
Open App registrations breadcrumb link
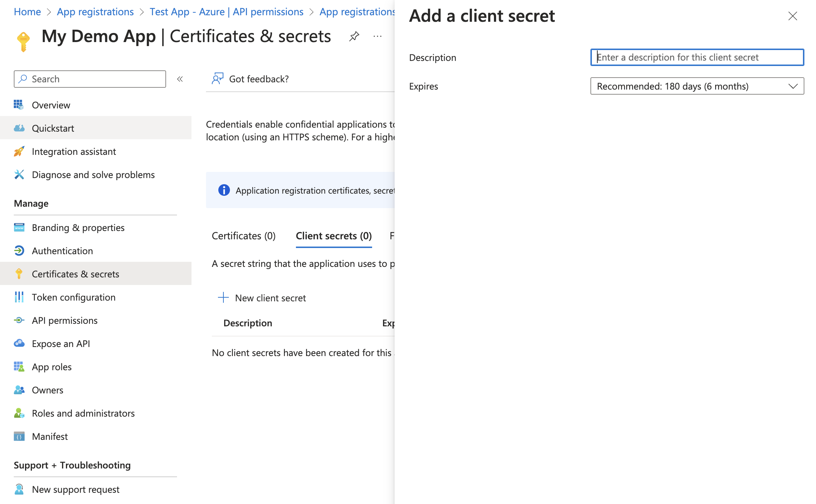95,11
